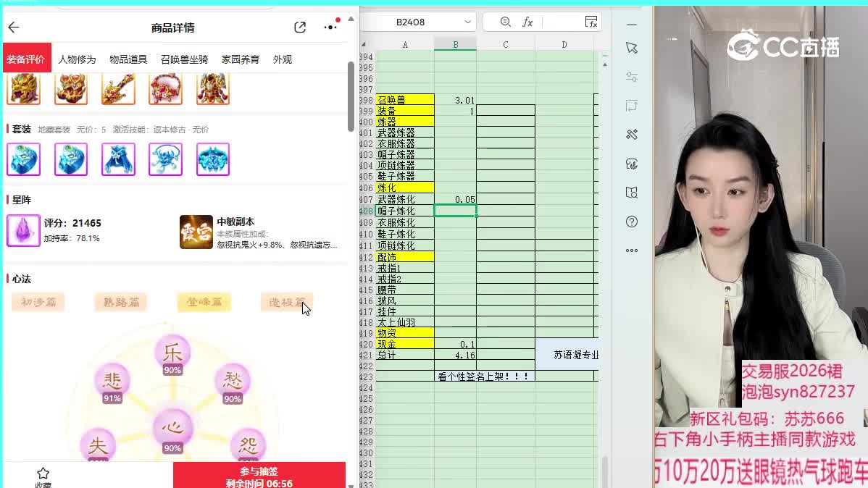
Task: Click the zoom magnifier icon in formula bar
Action: click(x=506, y=22)
